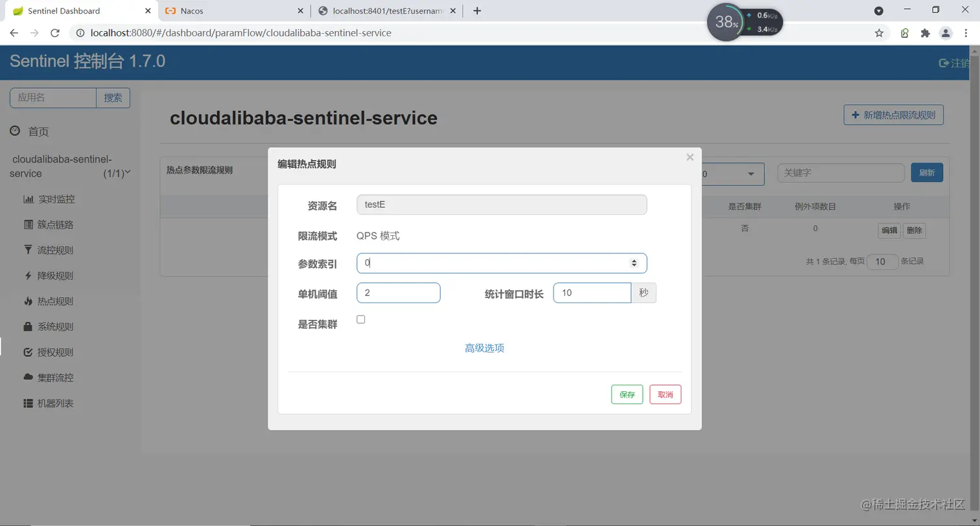Click the 注销 logout link
The width and height of the screenshot is (980, 526).
(955, 63)
